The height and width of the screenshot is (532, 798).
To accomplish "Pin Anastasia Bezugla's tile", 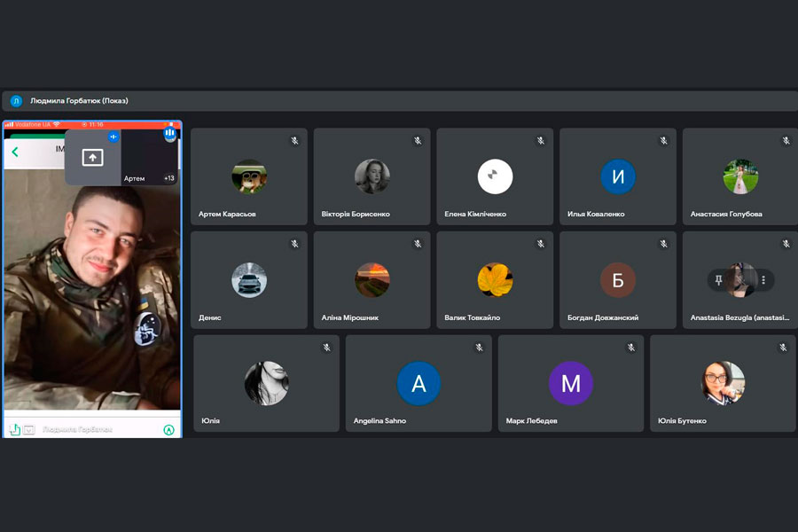I will 719,280.
